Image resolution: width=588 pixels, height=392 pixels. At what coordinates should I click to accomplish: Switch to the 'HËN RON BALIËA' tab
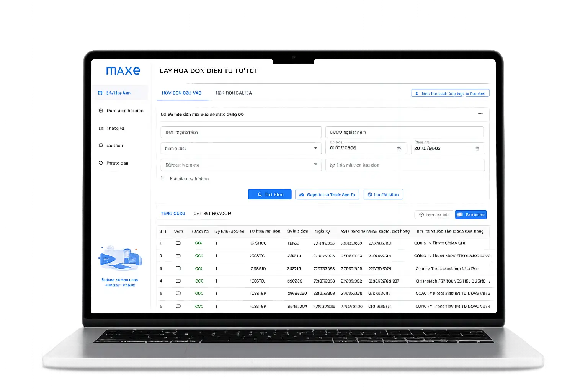[234, 93]
